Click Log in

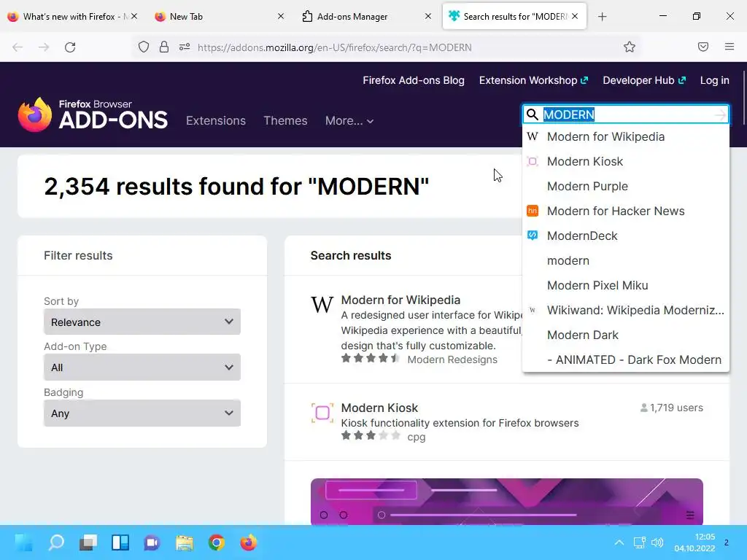point(715,80)
